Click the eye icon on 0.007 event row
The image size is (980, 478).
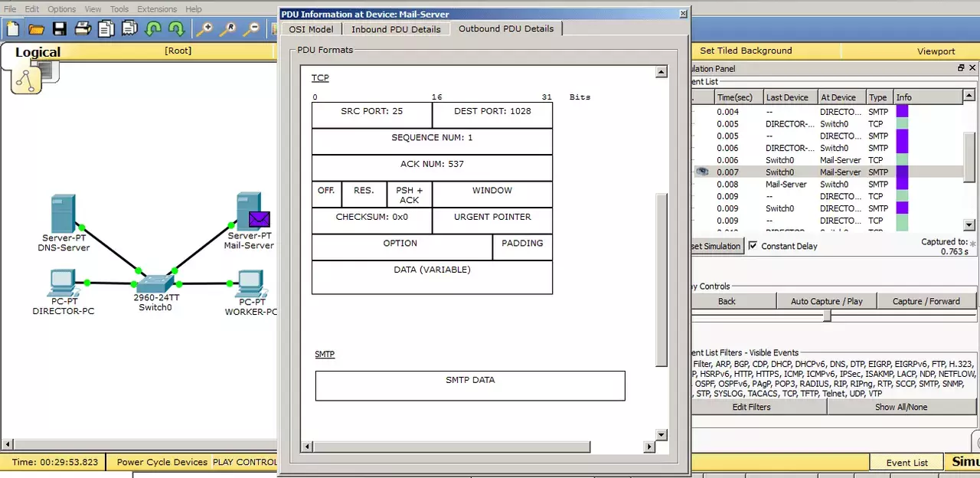[701, 172]
